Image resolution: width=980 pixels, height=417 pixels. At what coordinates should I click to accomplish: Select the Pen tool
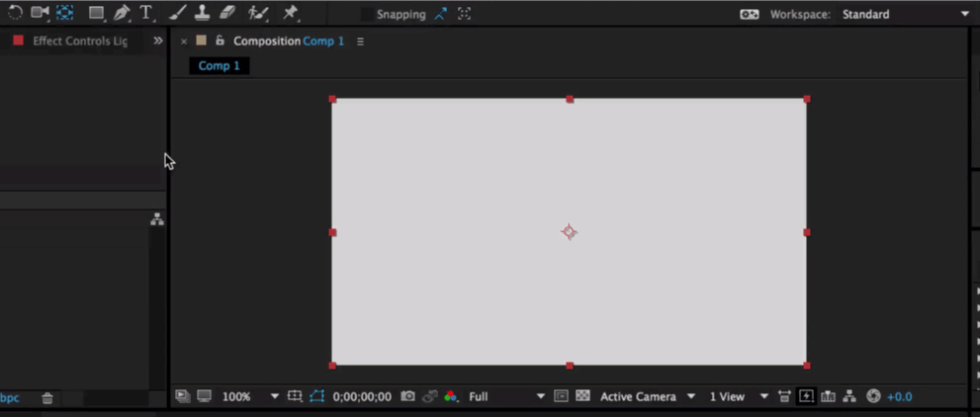(122, 13)
